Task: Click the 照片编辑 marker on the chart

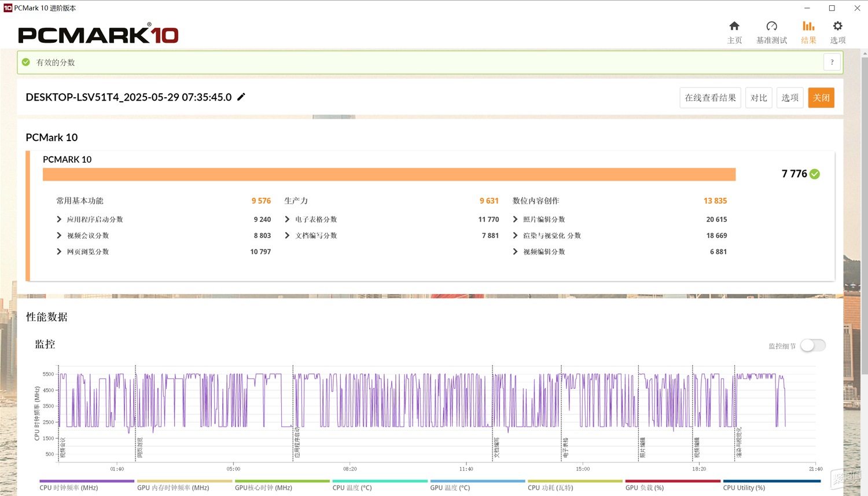Action: 642,448
